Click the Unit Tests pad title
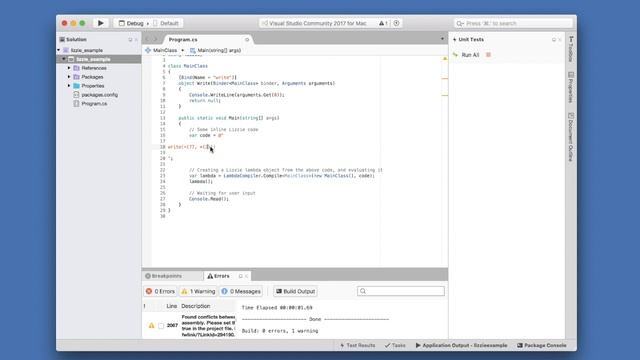Screen dimensions: 640x360 [x=471, y=40]
